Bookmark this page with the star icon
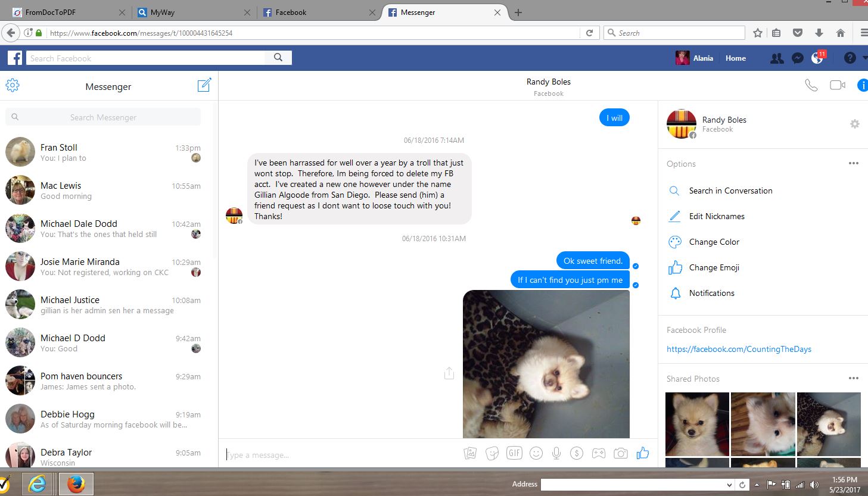 [x=757, y=33]
